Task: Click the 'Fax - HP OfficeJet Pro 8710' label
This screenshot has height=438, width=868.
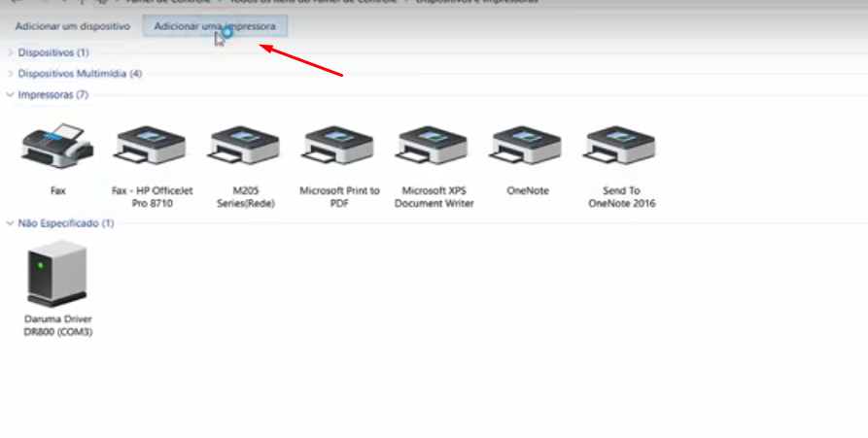Action: [x=152, y=197]
